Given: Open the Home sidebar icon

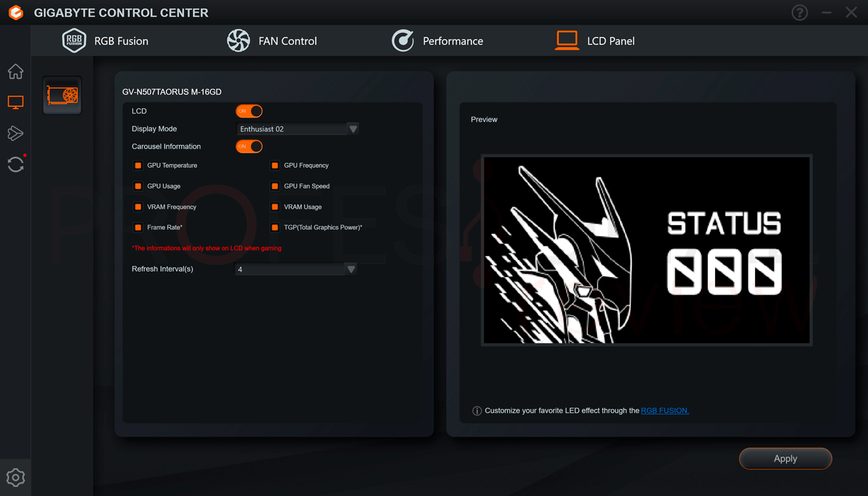Looking at the screenshot, I should (x=15, y=71).
